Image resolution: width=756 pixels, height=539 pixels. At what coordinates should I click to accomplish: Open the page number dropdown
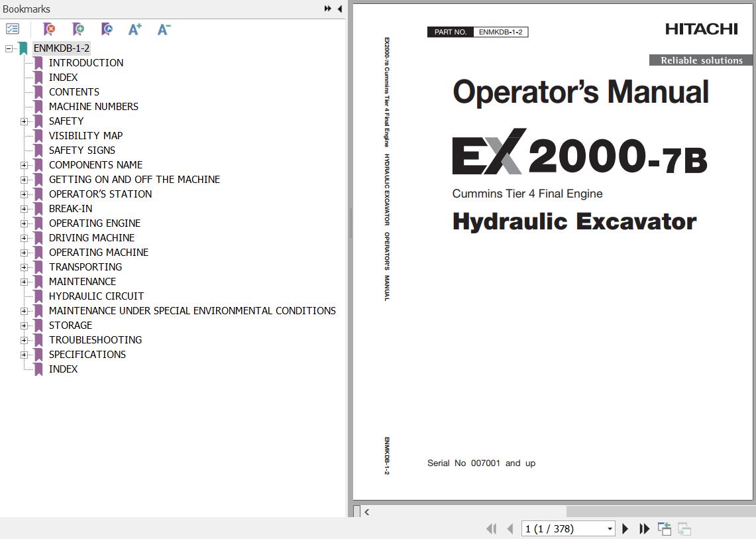tap(610, 529)
